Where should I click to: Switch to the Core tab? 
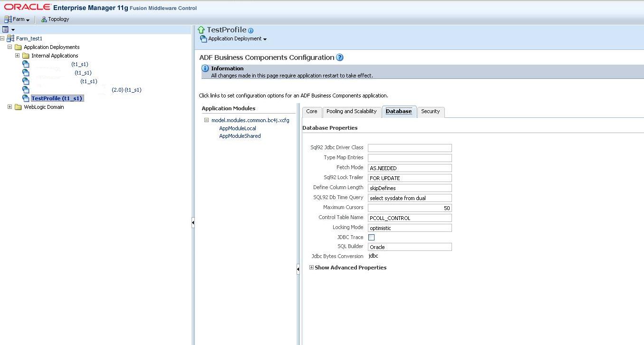(312, 112)
